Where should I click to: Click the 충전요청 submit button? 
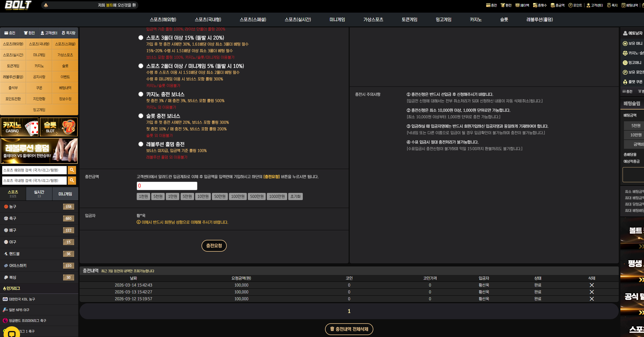coord(214,246)
